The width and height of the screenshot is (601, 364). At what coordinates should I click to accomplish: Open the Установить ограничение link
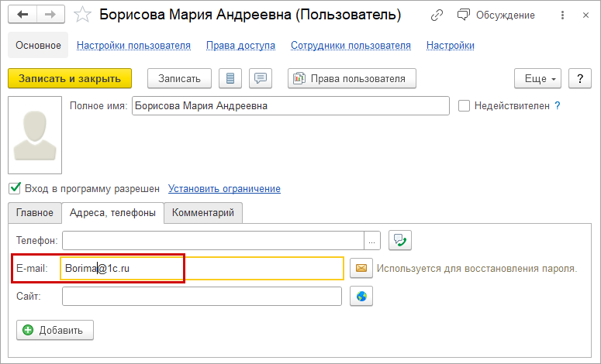pos(224,188)
